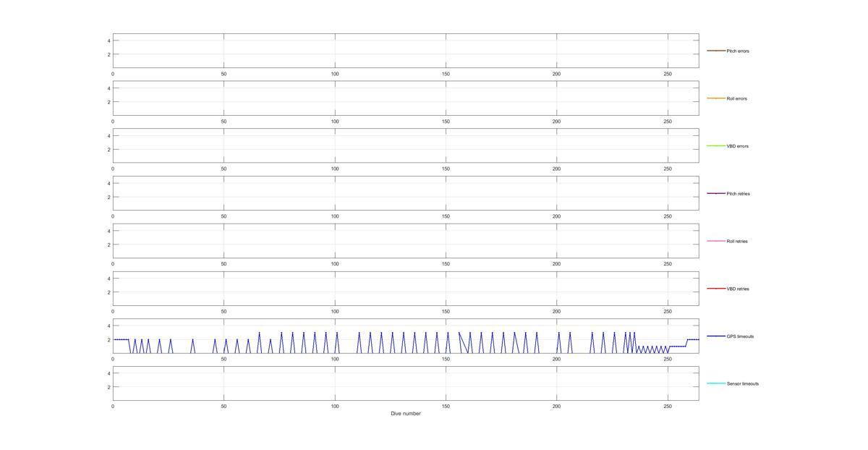Click the Pitch retries legend label
The height and width of the screenshot is (450, 868).
(x=738, y=194)
